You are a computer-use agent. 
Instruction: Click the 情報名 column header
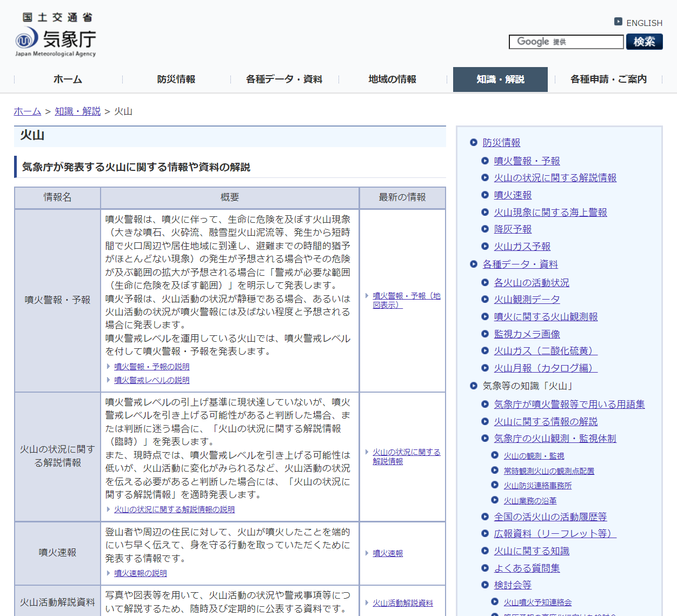tap(57, 198)
